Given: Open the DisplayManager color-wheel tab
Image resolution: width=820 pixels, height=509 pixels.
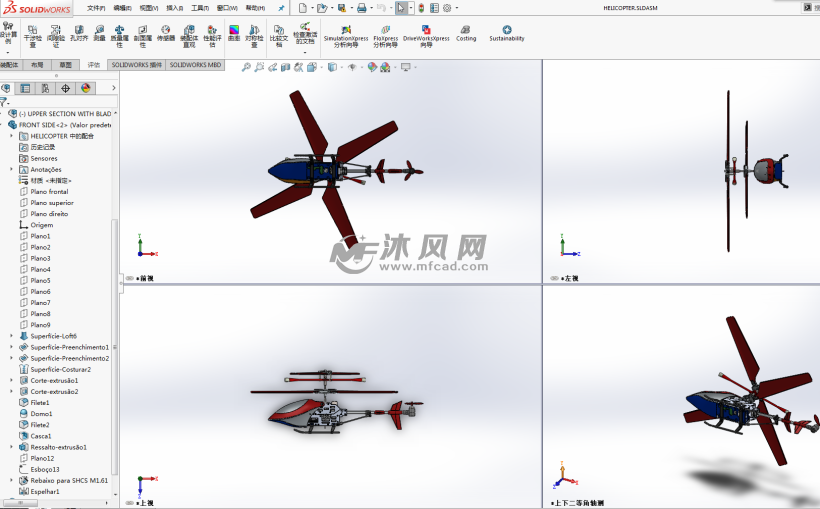Looking at the screenshot, I should [x=86, y=88].
